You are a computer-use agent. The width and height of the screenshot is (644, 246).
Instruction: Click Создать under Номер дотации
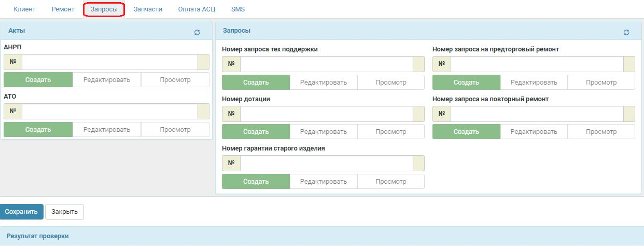(256, 132)
